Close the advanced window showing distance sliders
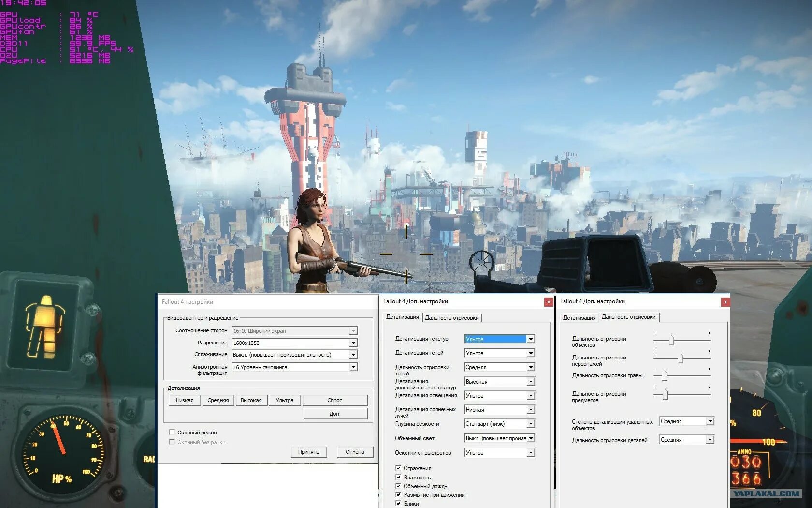The width and height of the screenshot is (812, 508). click(x=725, y=302)
